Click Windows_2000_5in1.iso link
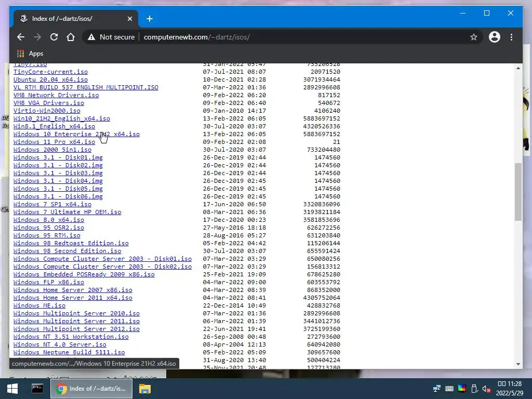532x399 pixels. [52, 150]
